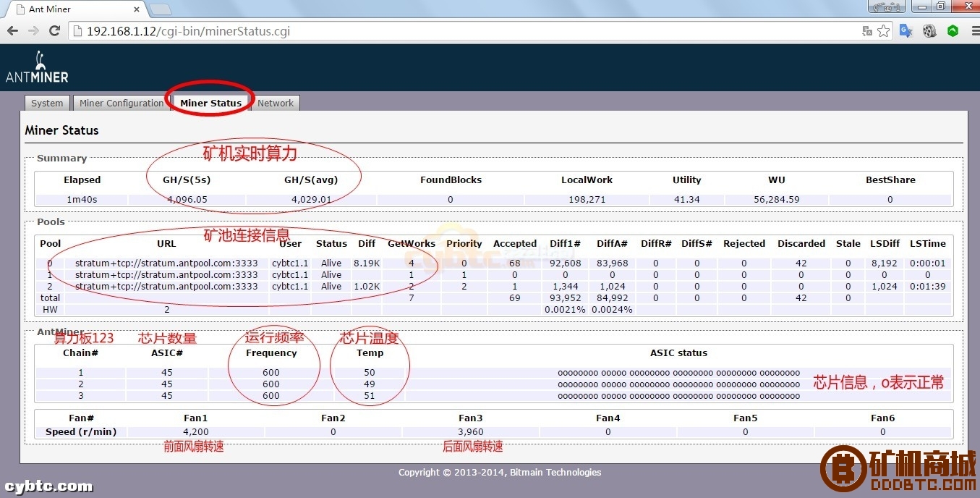980x498 pixels.
Task: Click the Fan1 speed value 4,200
Action: [195, 431]
